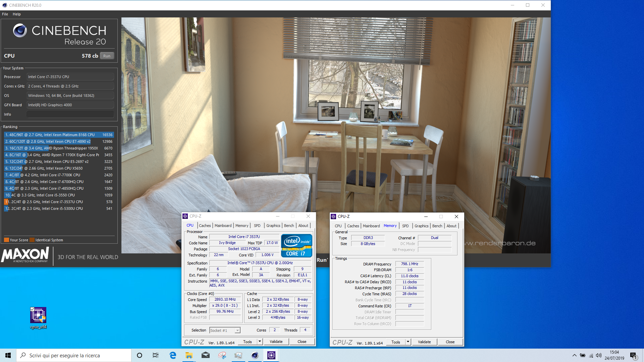Open the Socket #1 selection dropdown
The width and height of the screenshot is (644, 362).
point(225,330)
